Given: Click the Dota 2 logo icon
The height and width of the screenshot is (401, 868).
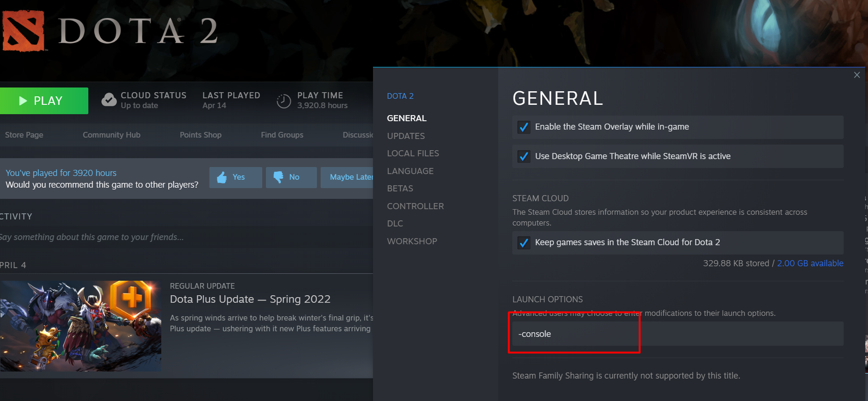Looking at the screenshot, I should coord(23,30).
